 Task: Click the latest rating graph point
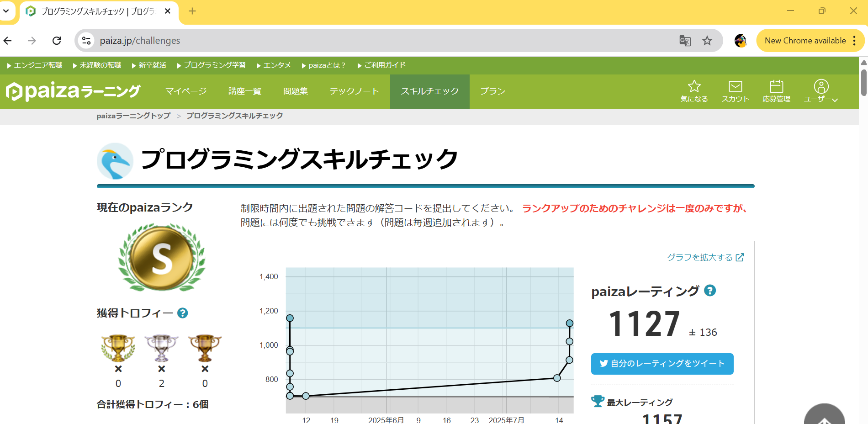click(570, 323)
